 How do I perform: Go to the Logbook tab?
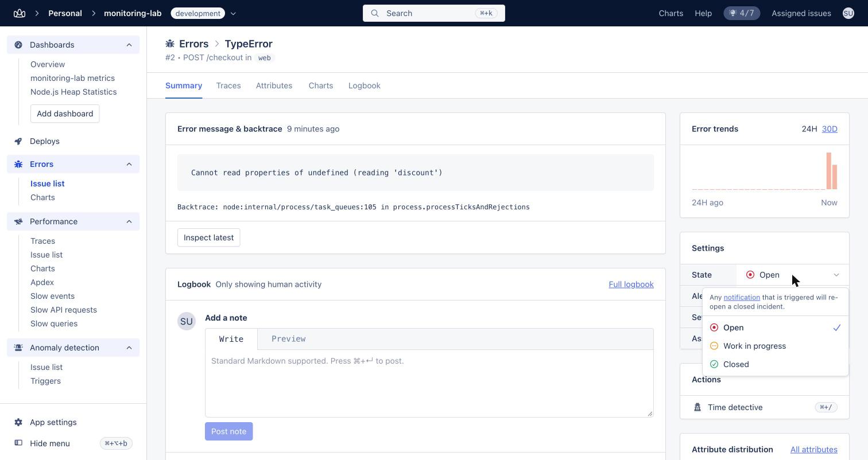(365, 85)
